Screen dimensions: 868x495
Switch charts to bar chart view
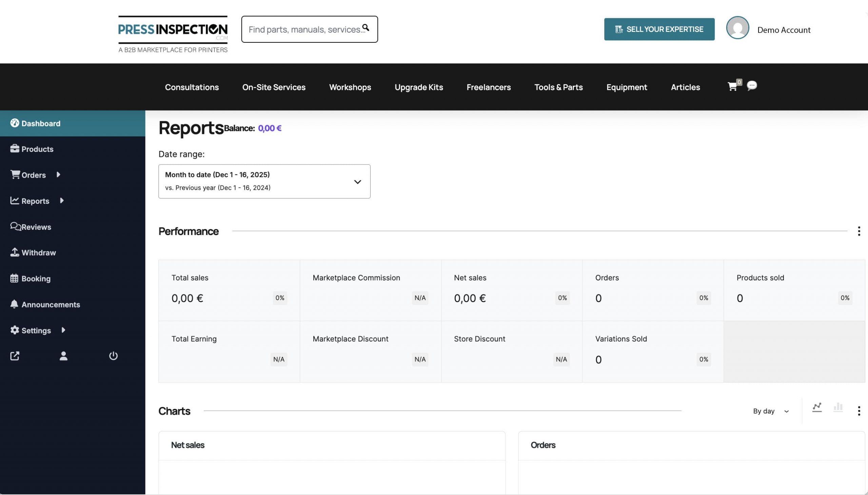[838, 407]
